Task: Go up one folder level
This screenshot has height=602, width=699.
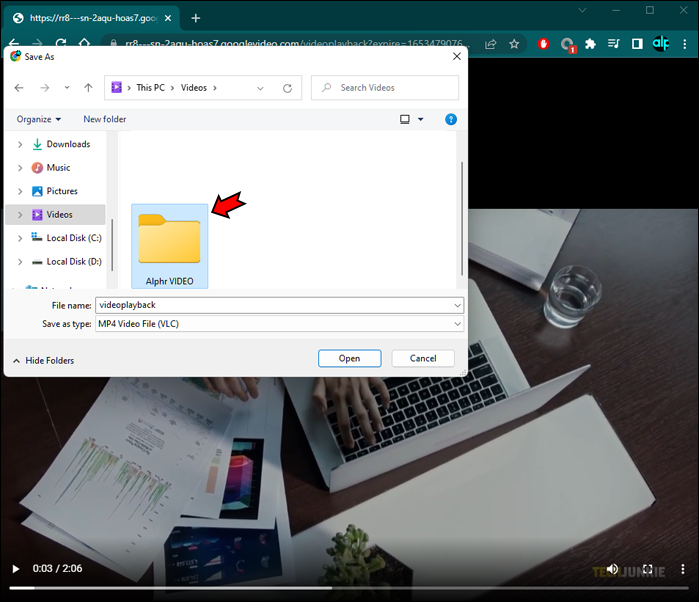Action: (x=88, y=88)
